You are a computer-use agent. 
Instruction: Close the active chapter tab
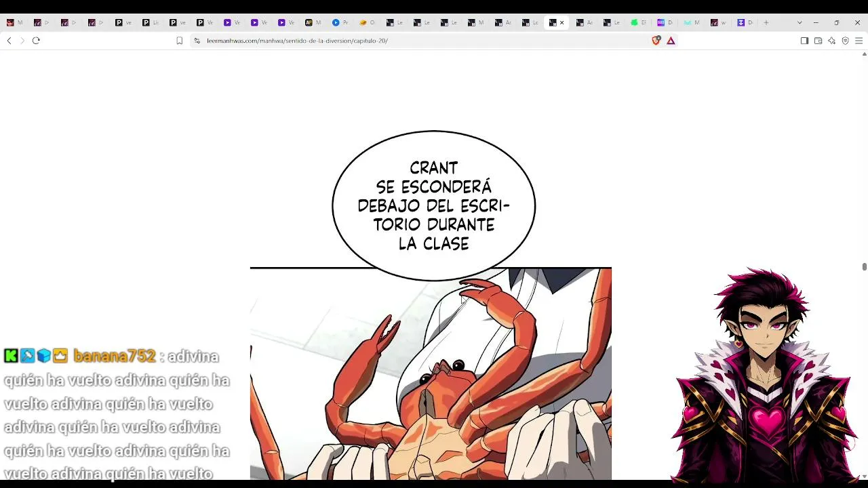pyautogui.click(x=561, y=22)
